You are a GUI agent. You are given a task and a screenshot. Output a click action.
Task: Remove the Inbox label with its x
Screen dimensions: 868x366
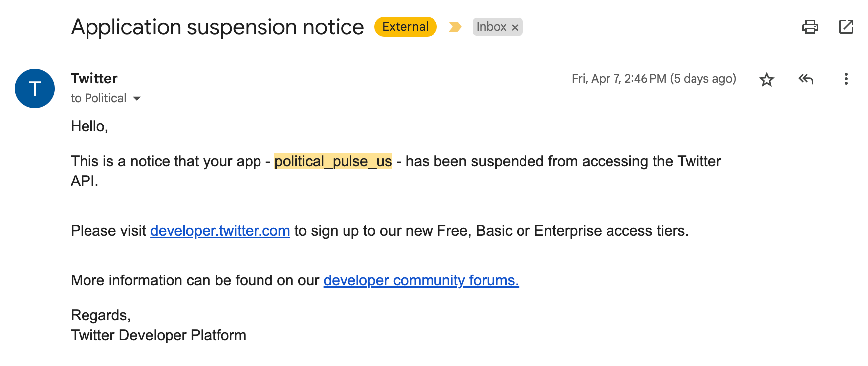click(515, 27)
